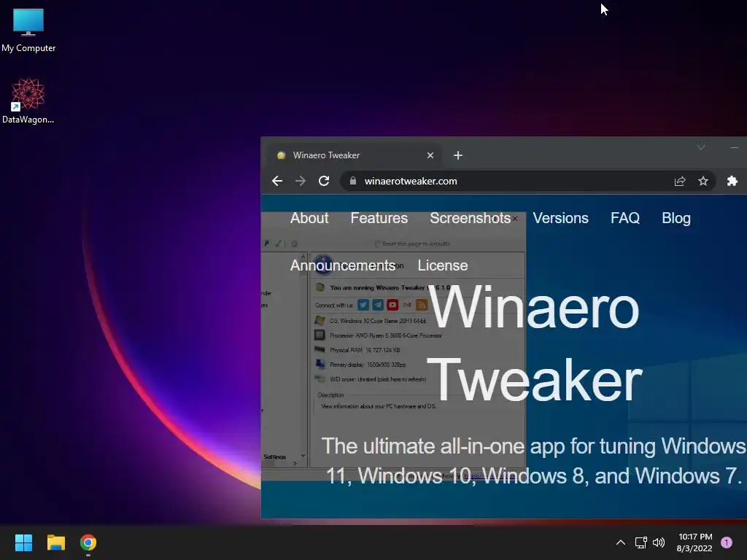Open the volume speaker icon
This screenshot has height=560, width=747.
[659, 542]
